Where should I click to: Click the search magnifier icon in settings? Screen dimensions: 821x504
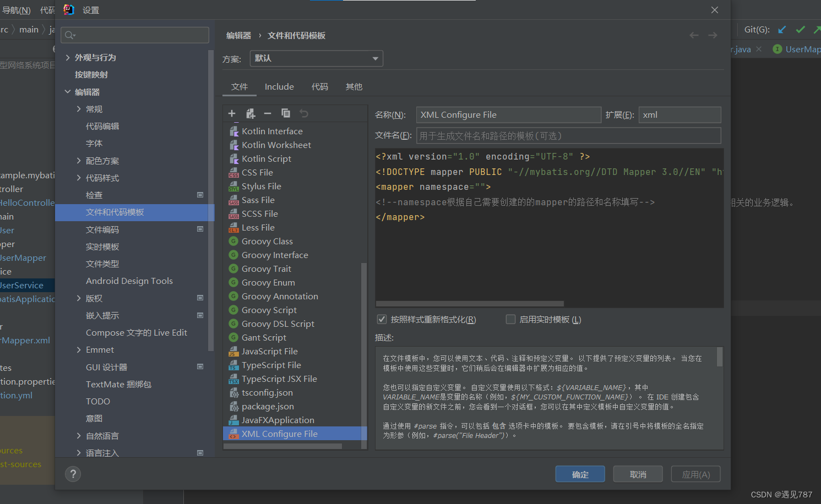tap(70, 35)
